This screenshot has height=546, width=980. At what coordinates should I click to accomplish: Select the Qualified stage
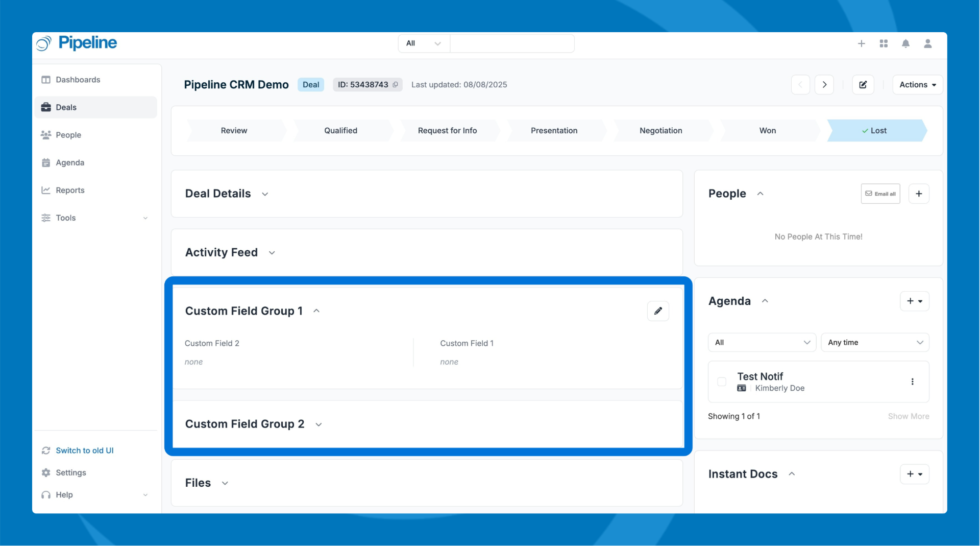[341, 131]
